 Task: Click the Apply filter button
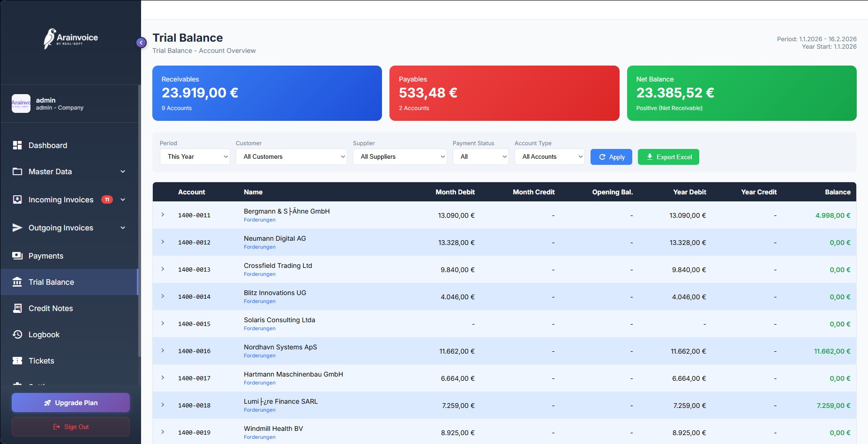(x=611, y=156)
